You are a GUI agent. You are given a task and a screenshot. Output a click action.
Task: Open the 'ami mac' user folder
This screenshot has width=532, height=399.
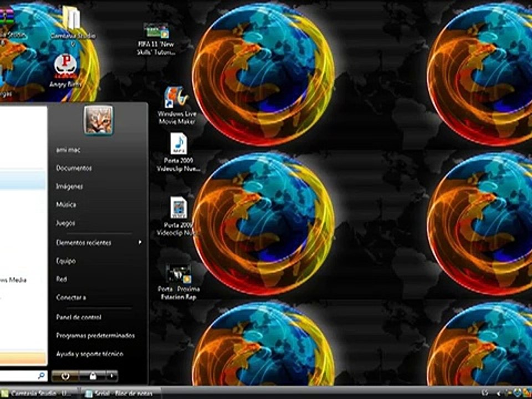(68, 150)
